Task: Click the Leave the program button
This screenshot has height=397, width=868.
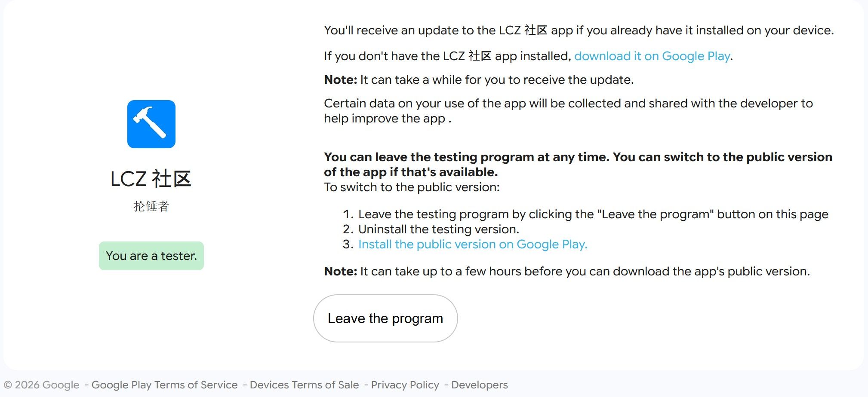Action: (385, 318)
